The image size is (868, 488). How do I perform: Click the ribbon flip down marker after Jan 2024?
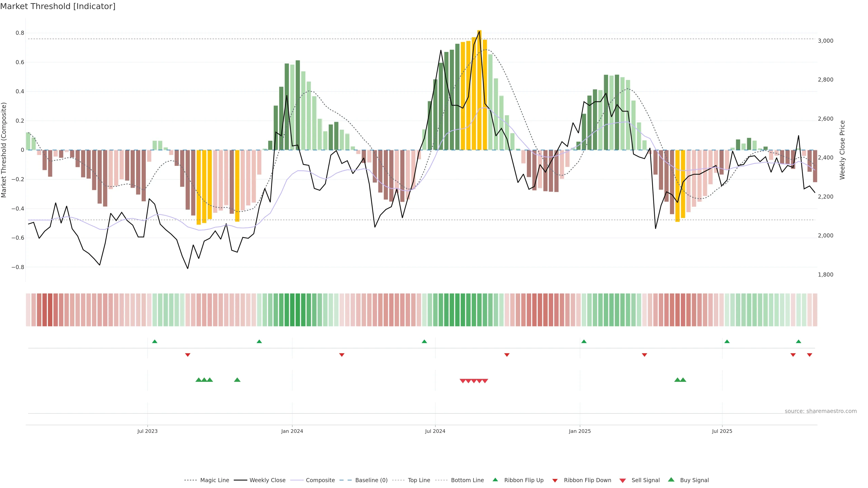(x=342, y=355)
